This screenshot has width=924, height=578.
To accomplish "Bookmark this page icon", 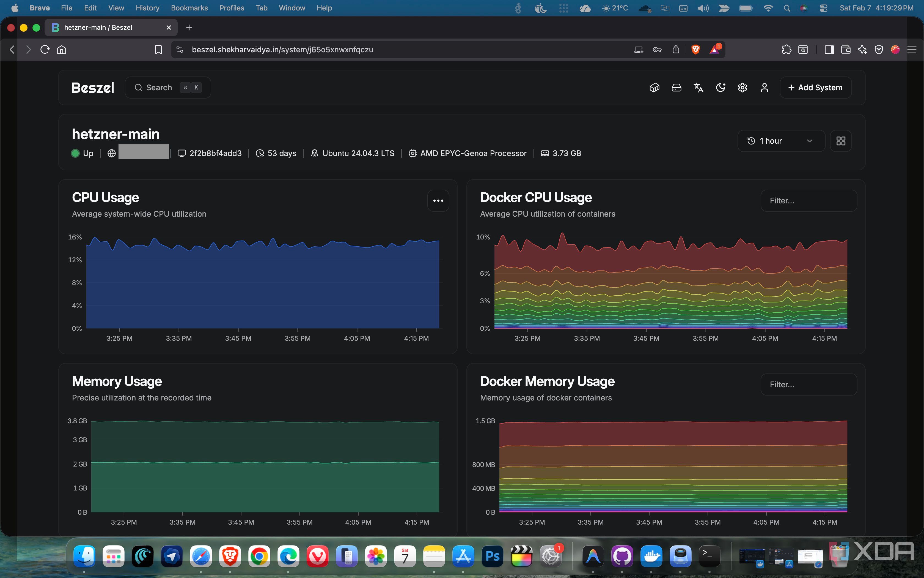I will point(158,50).
